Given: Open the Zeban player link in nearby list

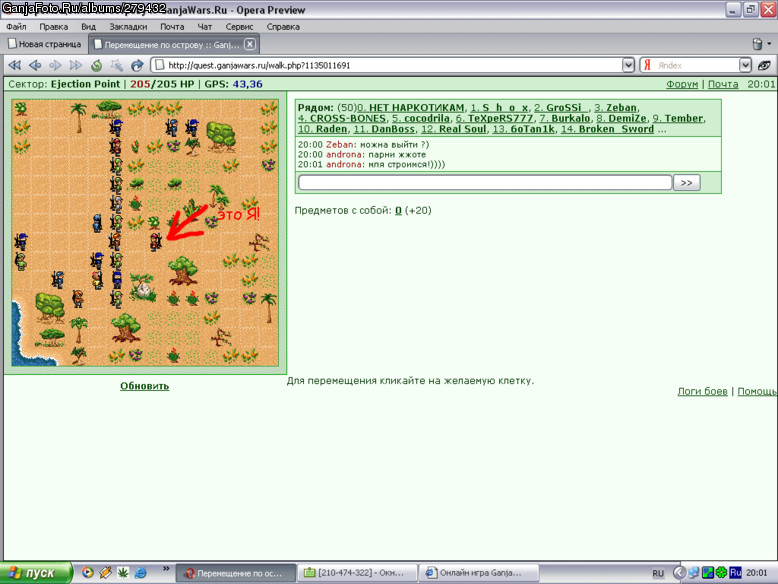Looking at the screenshot, I should pyautogui.click(x=617, y=108).
